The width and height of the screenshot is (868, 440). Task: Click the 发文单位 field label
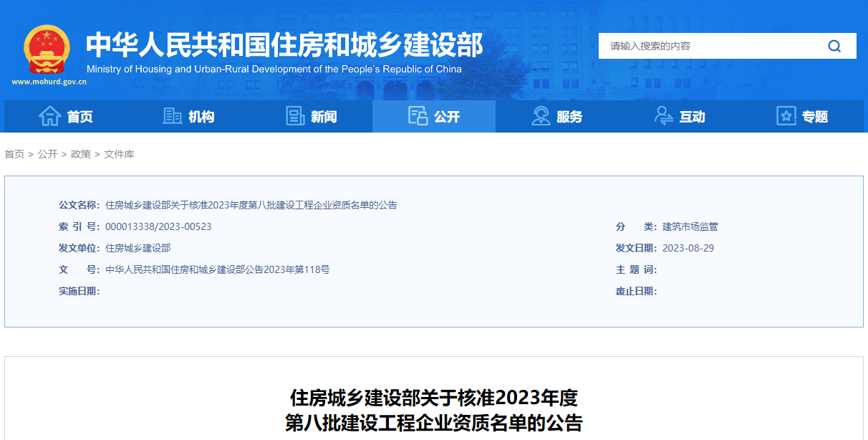coord(79,248)
